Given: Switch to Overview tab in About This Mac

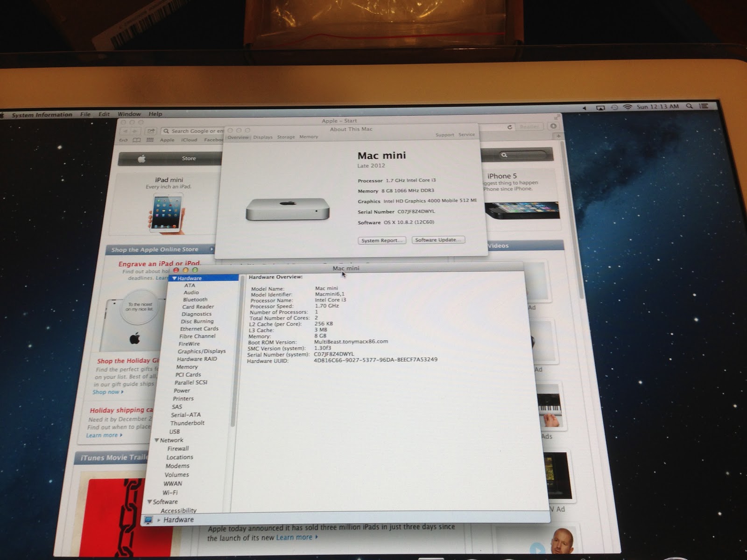Looking at the screenshot, I should click(238, 137).
